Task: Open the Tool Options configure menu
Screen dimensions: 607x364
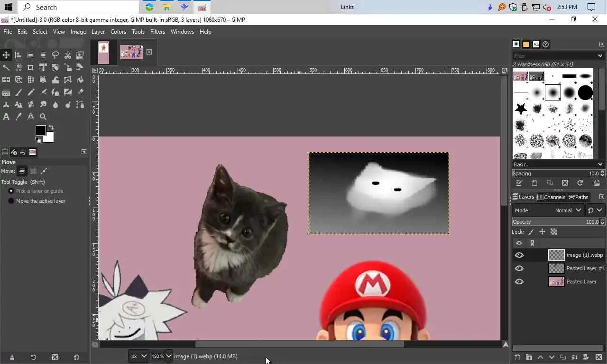Action: pos(84,152)
